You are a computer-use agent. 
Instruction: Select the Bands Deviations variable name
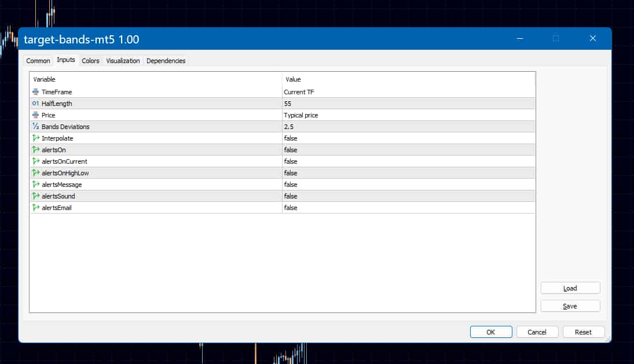point(65,127)
